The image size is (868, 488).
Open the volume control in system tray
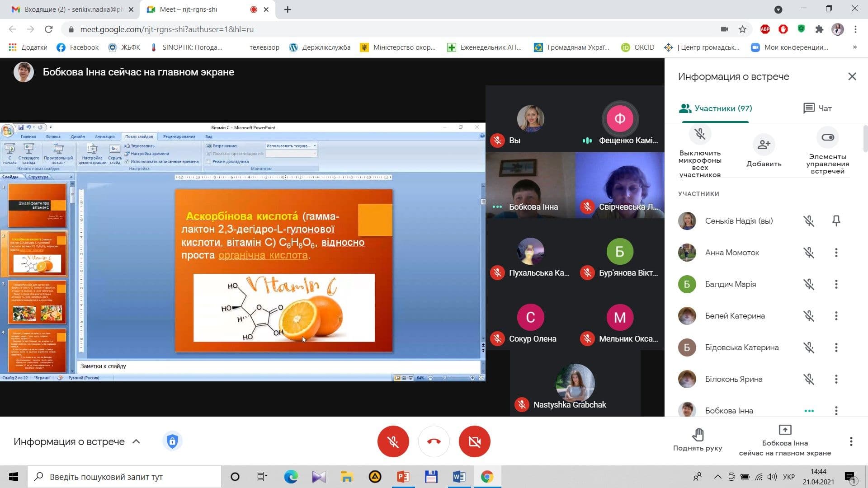coord(772,477)
